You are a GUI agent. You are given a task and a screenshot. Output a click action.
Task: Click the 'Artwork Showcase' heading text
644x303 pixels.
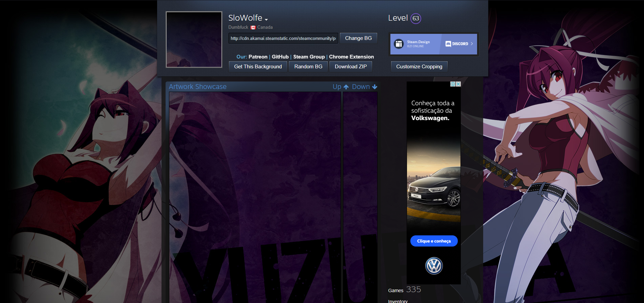coord(198,87)
